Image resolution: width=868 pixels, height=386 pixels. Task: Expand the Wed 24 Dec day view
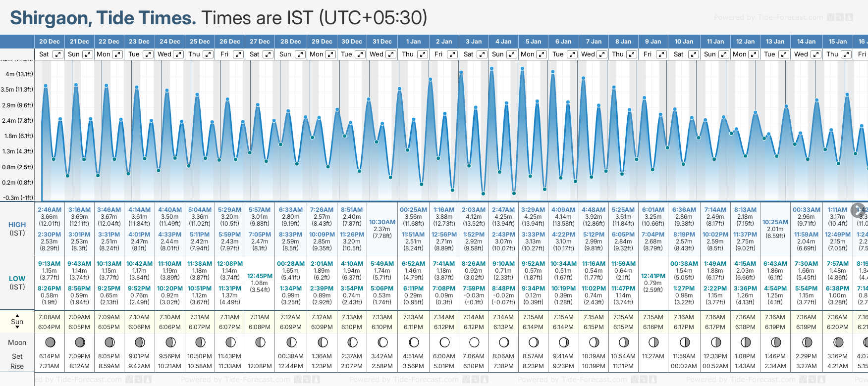(x=178, y=54)
